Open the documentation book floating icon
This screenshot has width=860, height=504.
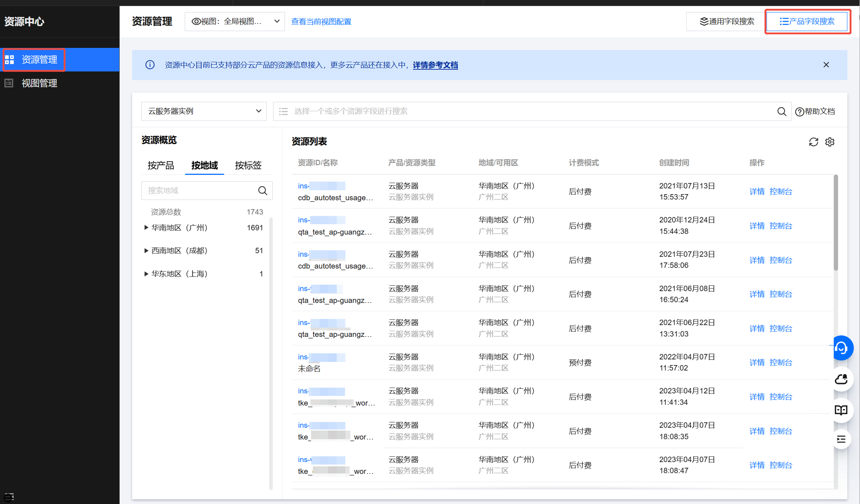[841, 410]
